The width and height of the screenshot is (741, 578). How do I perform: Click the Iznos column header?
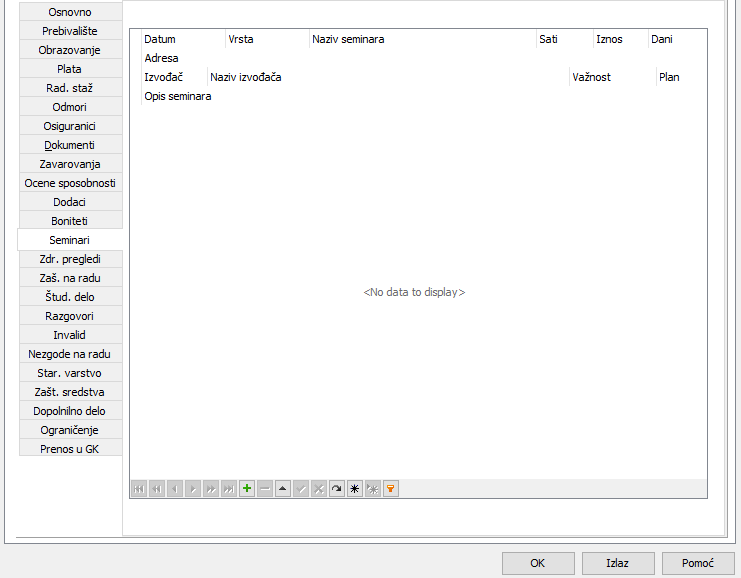click(609, 39)
